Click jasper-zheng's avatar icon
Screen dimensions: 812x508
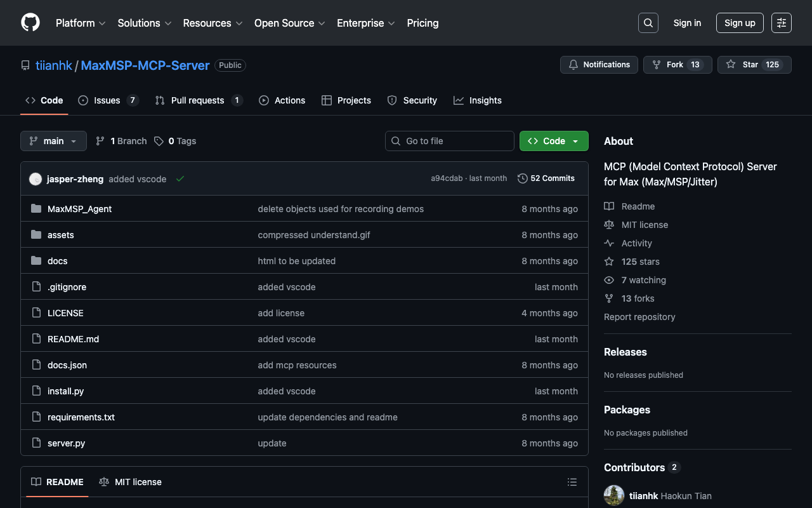[x=36, y=179]
